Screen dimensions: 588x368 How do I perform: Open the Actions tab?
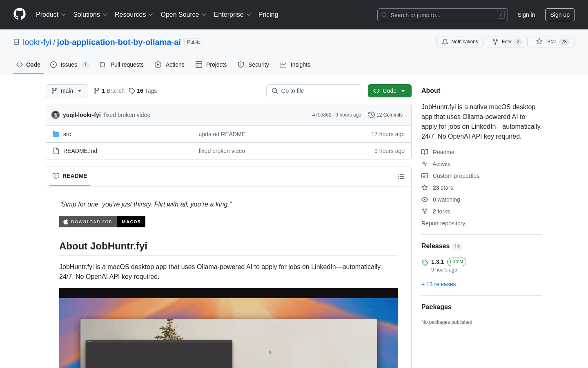(170, 65)
